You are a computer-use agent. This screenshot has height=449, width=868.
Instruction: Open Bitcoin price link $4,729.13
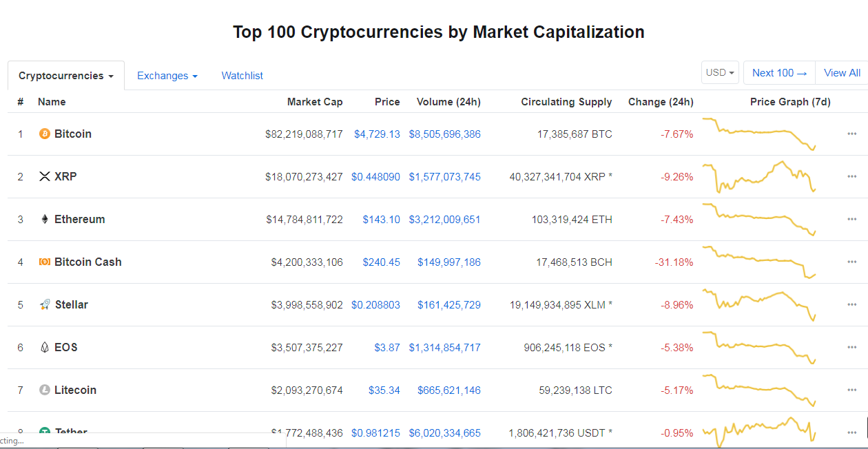(x=377, y=134)
